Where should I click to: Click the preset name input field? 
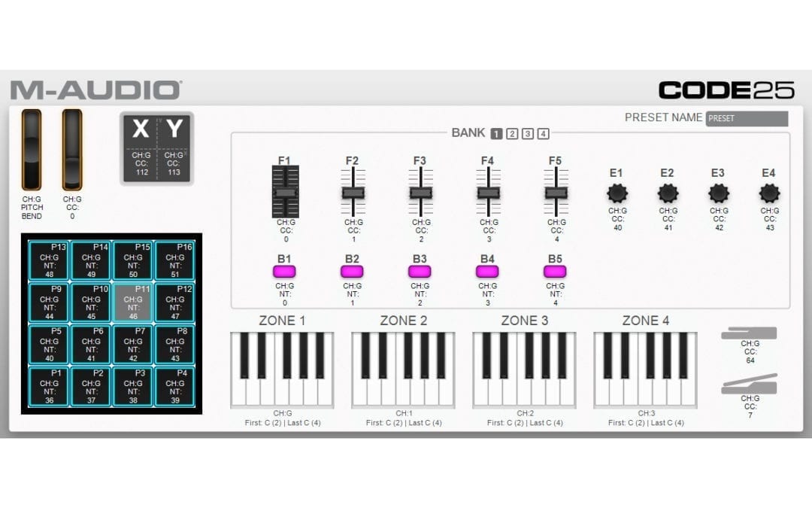[746, 118]
